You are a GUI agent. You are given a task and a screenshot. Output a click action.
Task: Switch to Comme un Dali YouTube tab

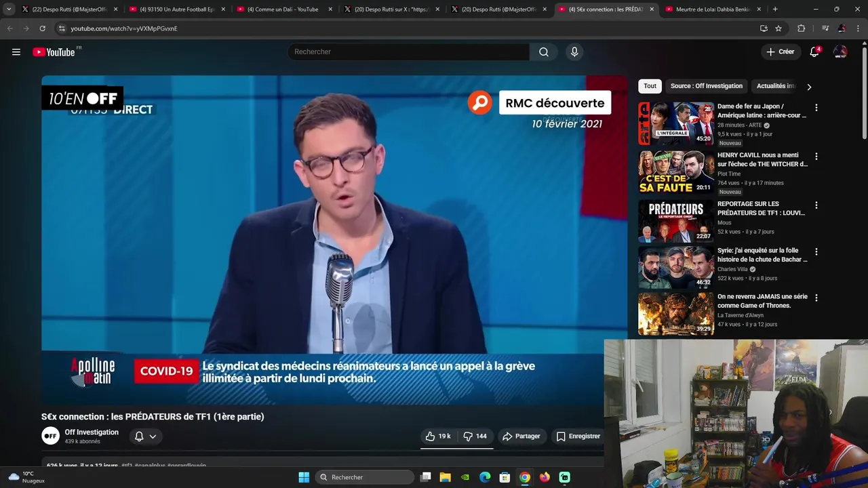point(285,9)
